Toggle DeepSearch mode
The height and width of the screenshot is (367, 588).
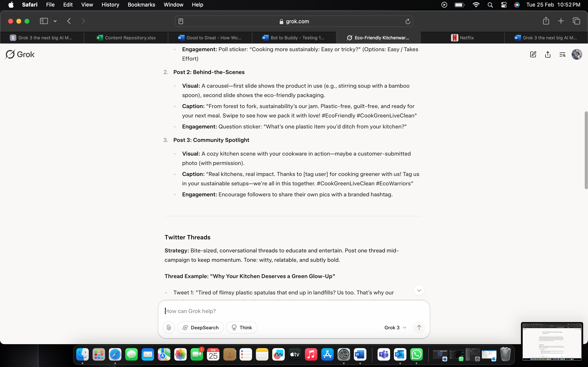coord(200,327)
